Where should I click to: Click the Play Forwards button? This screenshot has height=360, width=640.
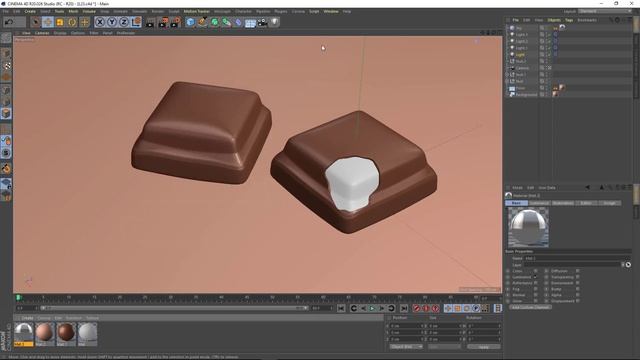pyautogui.click(x=372, y=309)
